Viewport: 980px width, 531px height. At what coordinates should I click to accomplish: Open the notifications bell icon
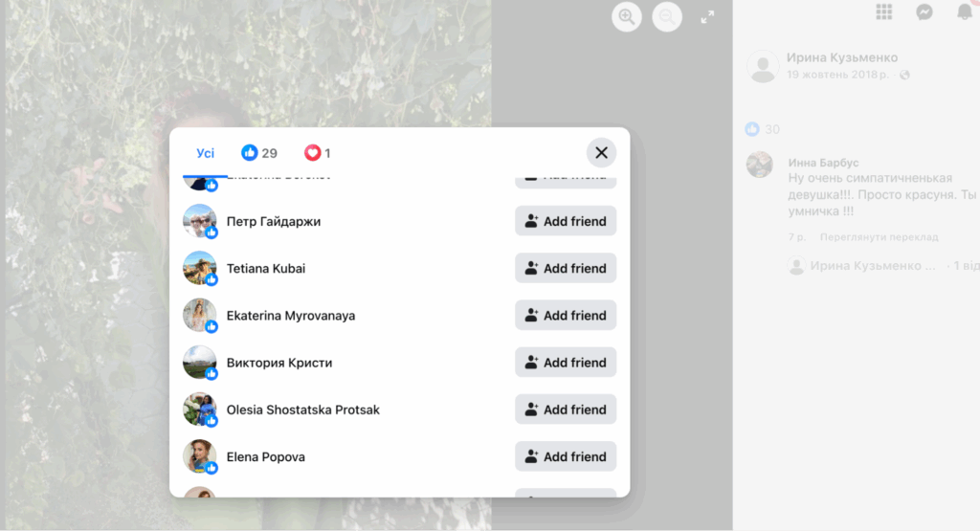(x=965, y=11)
